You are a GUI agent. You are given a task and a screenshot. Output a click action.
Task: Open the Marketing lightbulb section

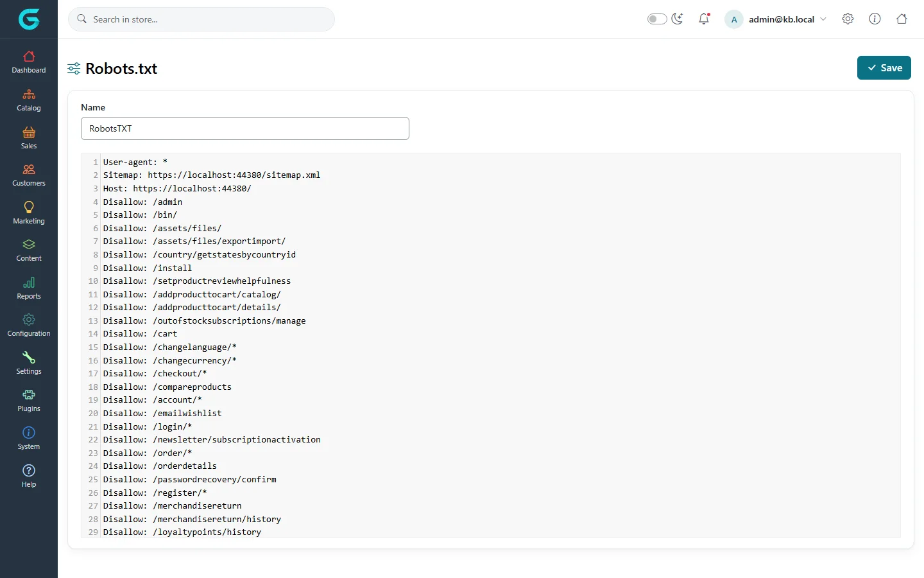[29, 213]
